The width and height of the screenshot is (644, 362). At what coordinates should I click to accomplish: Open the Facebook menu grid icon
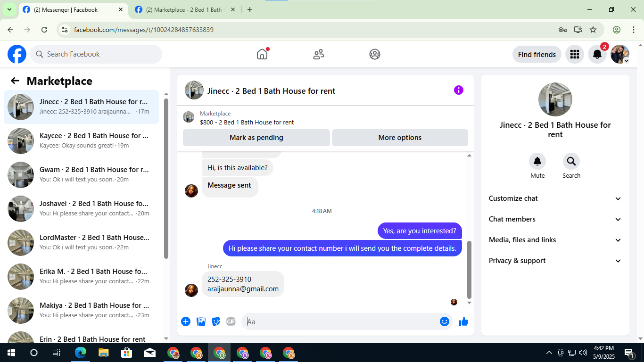[x=574, y=54]
